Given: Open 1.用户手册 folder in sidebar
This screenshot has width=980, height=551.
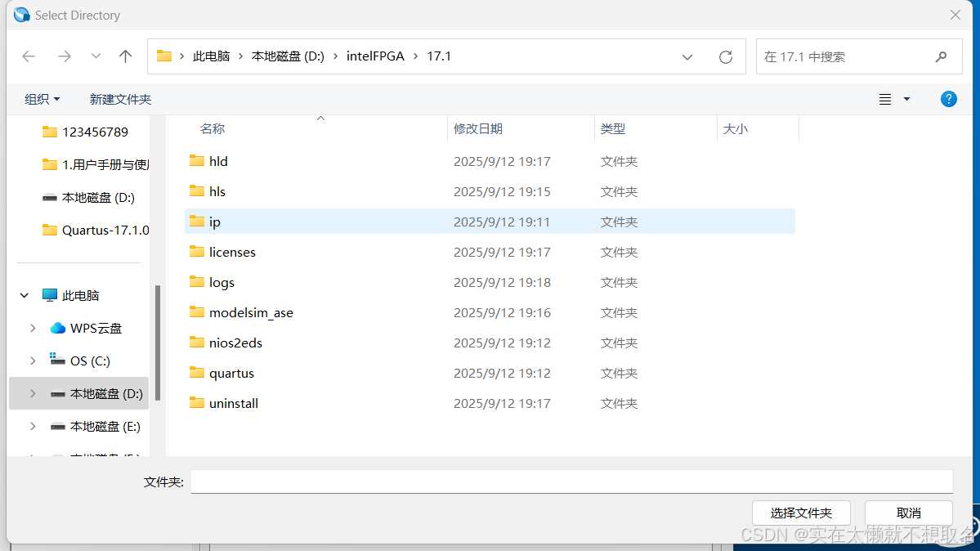Looking at the screenshot, I should (95, 164).
